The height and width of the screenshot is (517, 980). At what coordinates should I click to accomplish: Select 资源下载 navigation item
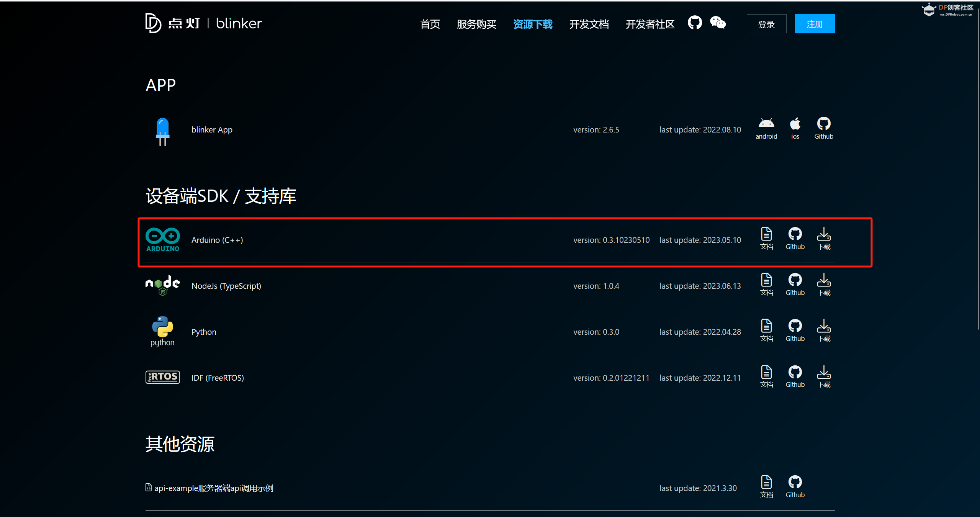(x=533, y=24)
